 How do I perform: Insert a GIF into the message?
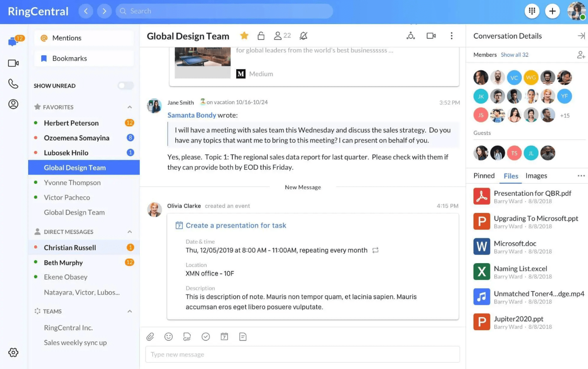click(x=187, y=337)
